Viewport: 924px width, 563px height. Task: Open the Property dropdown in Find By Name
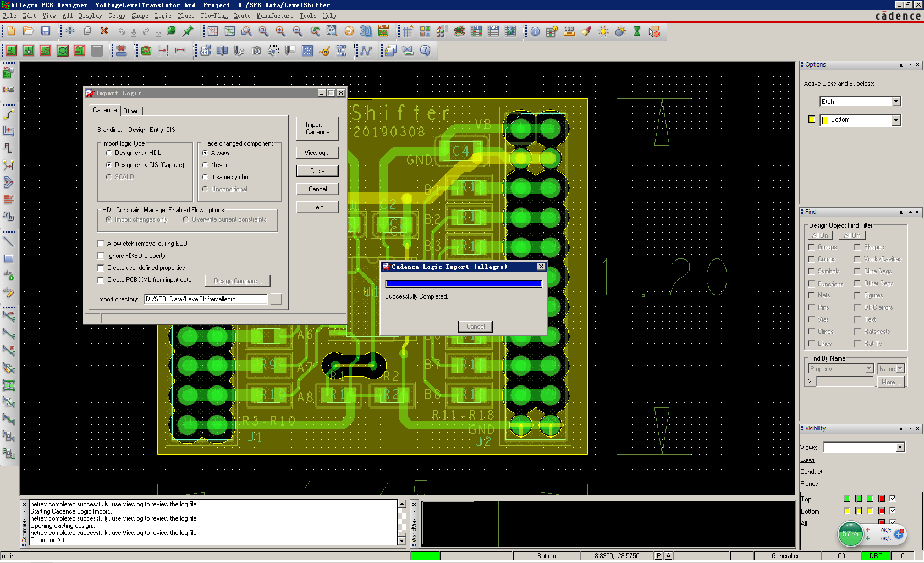(869, 369)
